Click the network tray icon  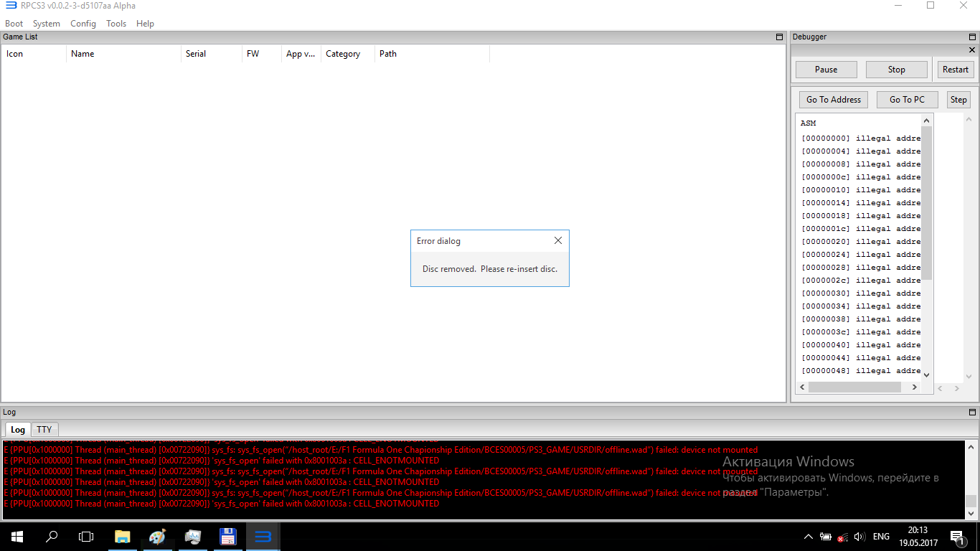(x=843, y=537)
